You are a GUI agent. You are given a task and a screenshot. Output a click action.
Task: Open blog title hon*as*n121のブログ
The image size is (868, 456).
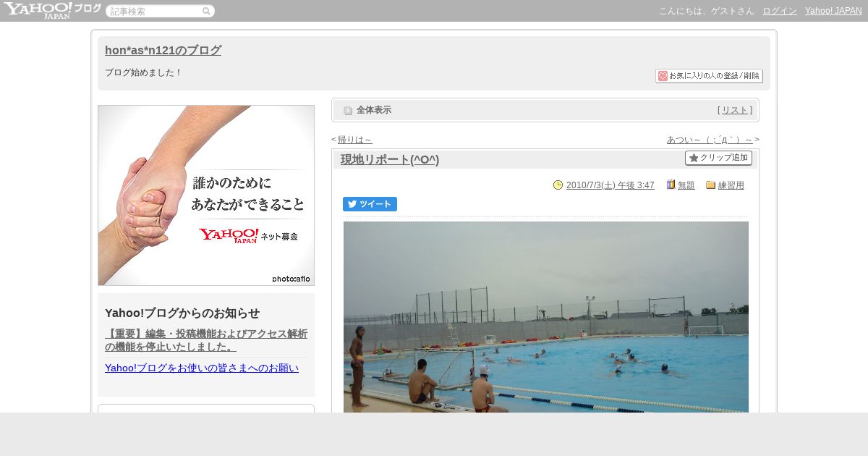point(163,51)
